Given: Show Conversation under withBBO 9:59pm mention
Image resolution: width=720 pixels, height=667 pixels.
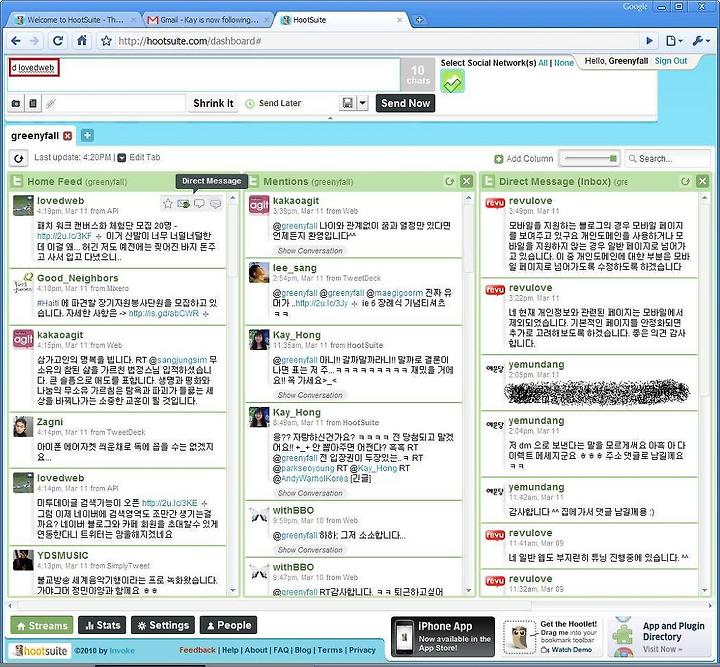Looking at the screenshot, I should (x=310, y=549).
